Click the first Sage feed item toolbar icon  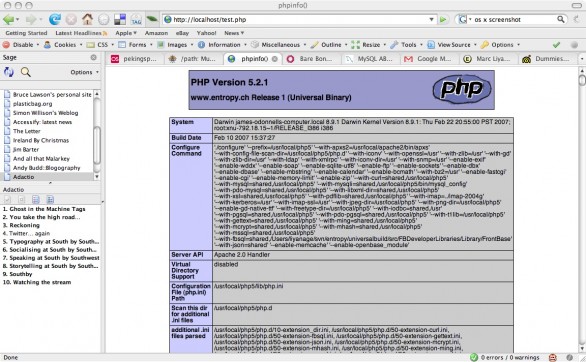coord(7,199)
